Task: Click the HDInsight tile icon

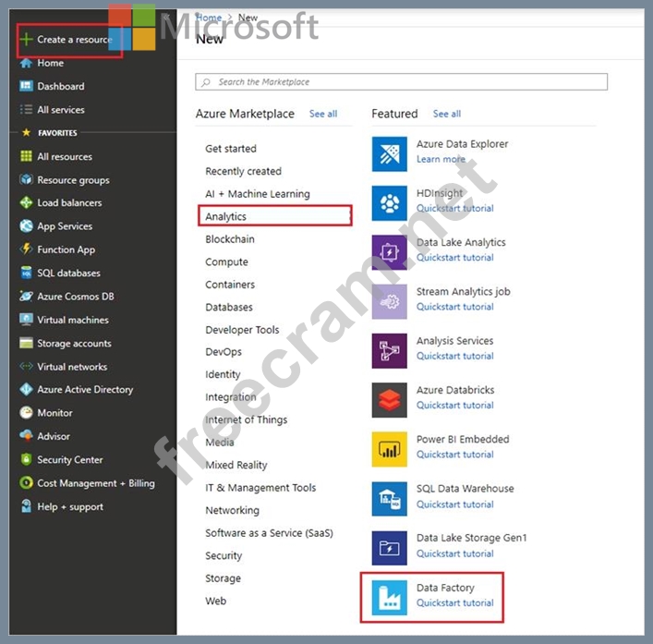Action: coord(390,203)
